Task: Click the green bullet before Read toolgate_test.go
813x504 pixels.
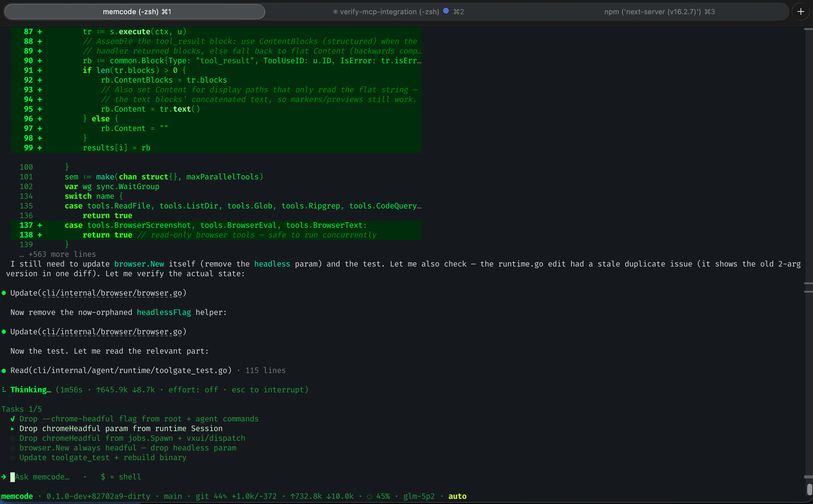Action: [4, 371]
